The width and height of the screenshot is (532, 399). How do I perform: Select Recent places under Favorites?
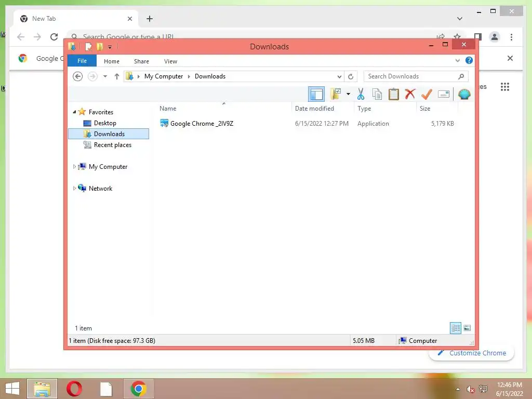click(112, 145)
